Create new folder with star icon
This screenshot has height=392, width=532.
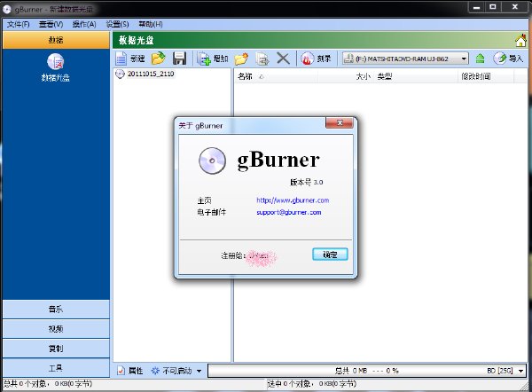241,59
